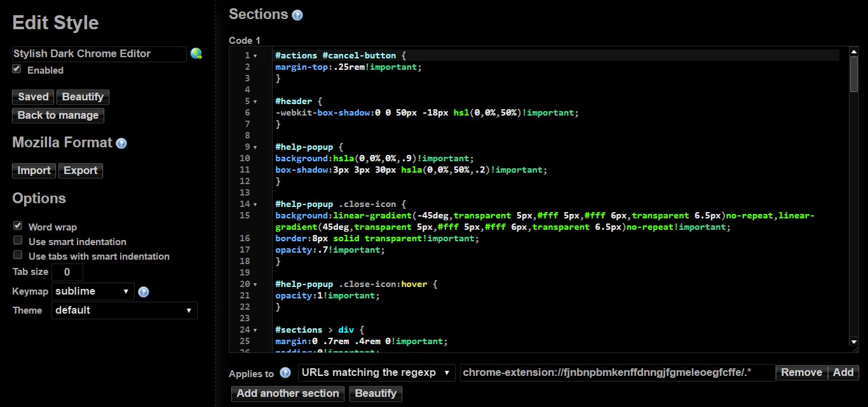This screenshot has height=407, width=868.
Task: Open the Keymap dropdown set to sublime
Action: point(93,291)
